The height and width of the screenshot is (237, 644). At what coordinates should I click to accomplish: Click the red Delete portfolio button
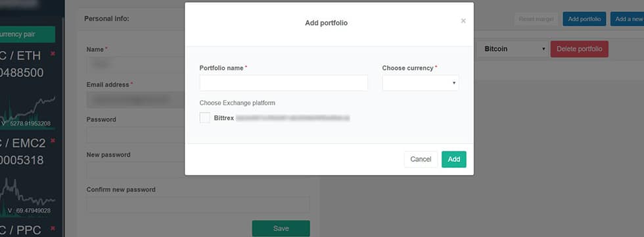click(x=579, y=49)
